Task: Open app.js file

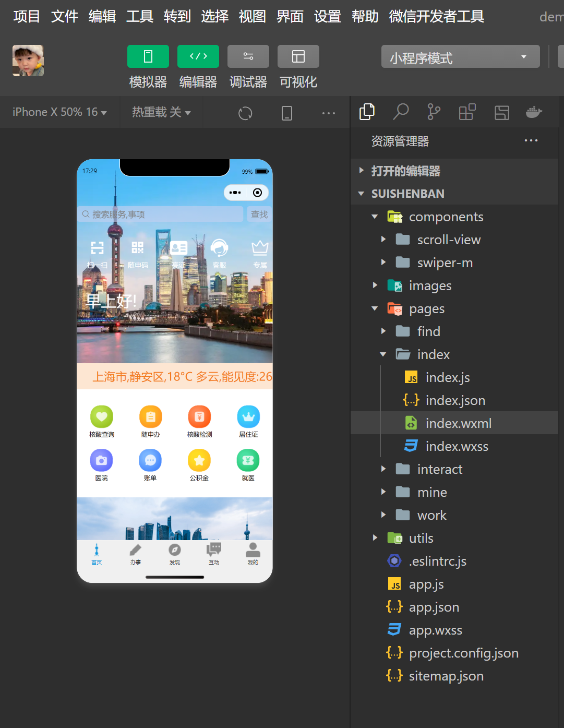Action: pyautogui.click(x=454, y=584)
